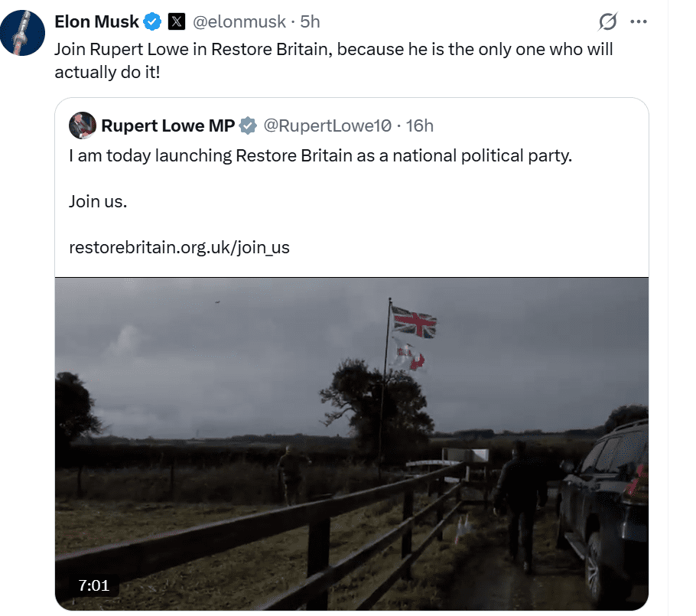Click the @elonmusk handle

[238, 22]
